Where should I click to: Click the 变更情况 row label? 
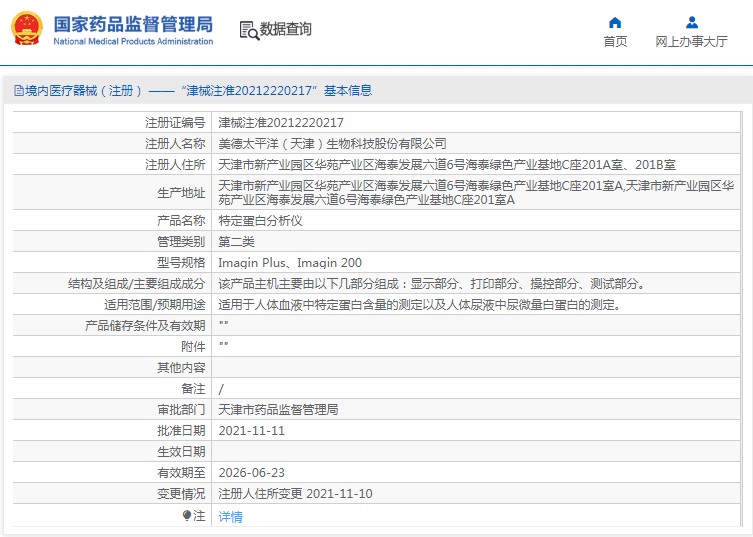[x=181, y=494]
